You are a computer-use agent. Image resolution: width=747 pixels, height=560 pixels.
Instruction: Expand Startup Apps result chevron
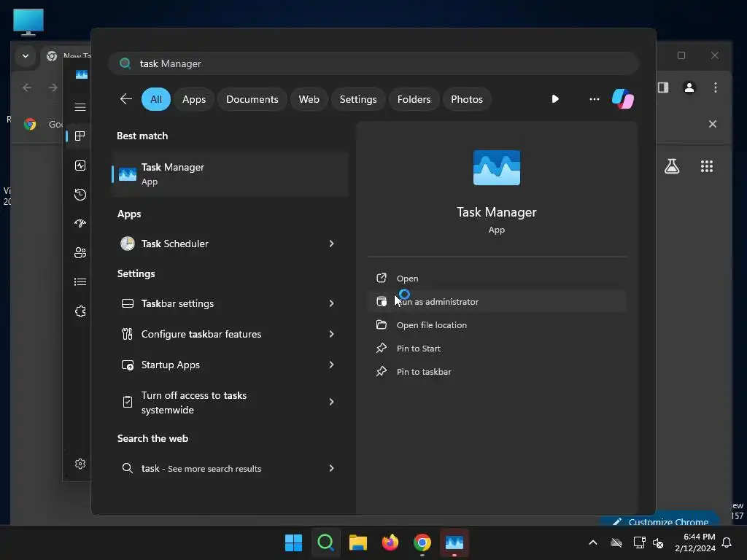coord(332,365)
